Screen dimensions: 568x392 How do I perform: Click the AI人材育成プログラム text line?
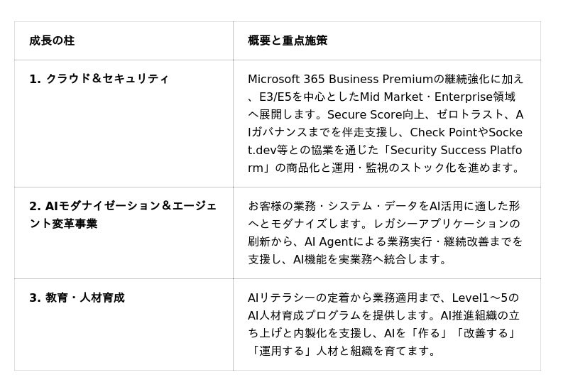pos(383,315)
